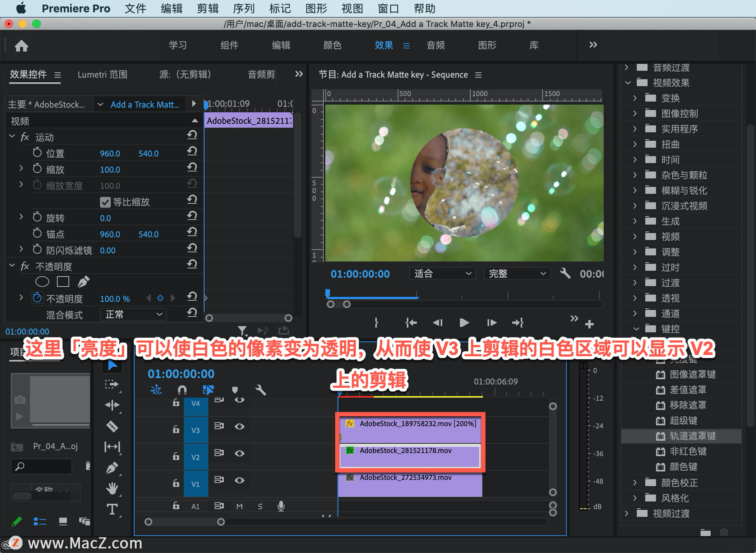756x553 pixels.
Task: Add marker in timeline
Action: point(235,390)
